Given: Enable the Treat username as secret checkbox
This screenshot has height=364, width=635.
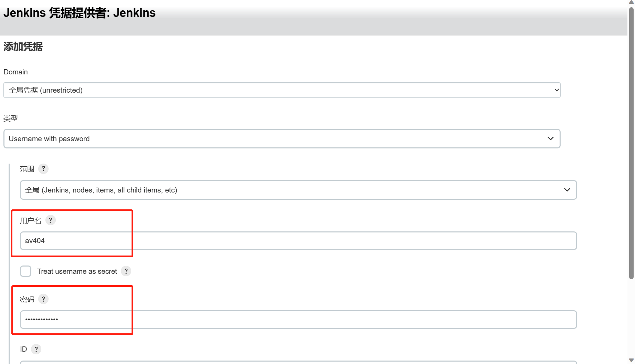Looking at the screenshot, I should click(26, 271).
